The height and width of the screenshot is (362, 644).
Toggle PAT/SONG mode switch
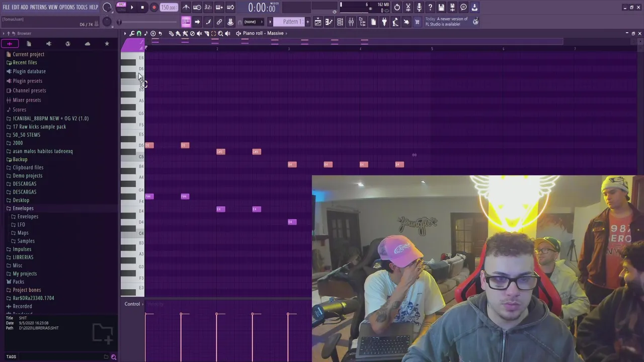[121, 7]
